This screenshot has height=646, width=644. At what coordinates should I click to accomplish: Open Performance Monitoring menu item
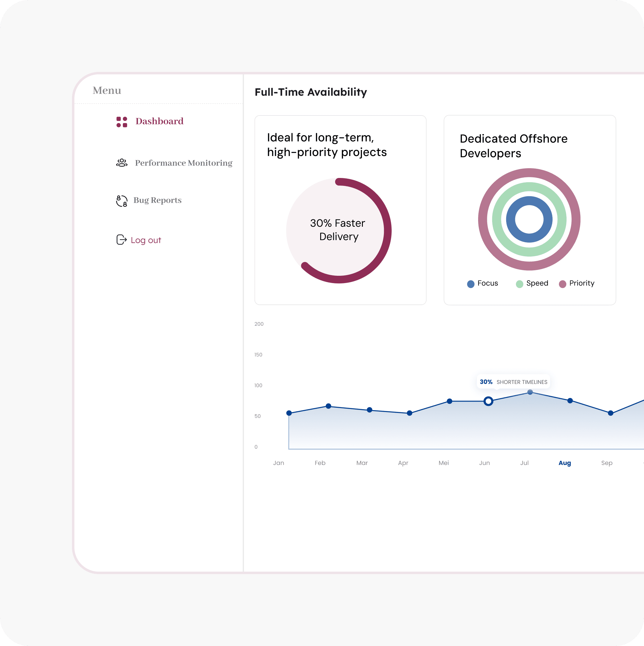point(184,163)
